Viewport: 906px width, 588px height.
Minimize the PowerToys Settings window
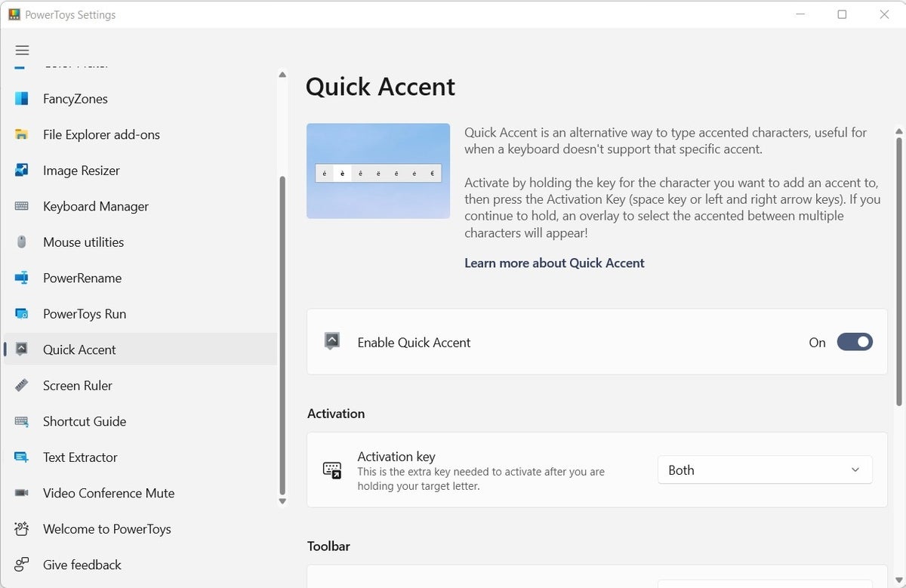(x=800, y=14)
